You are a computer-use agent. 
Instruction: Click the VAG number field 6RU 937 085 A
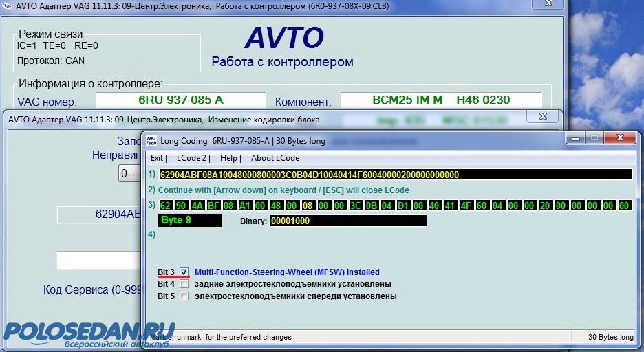[180, 100]
